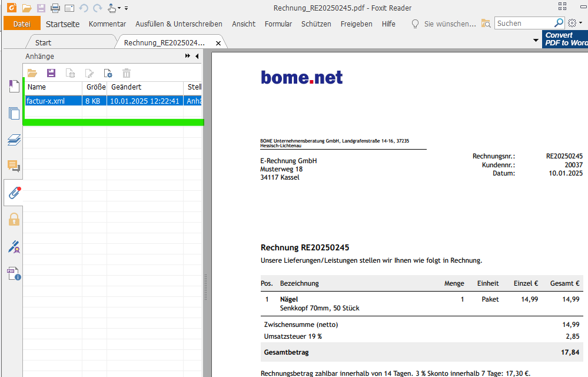This screenshot has width=588, height=377.
Task: Click the Convert PDF to Word banner
Action: pos(564,39)
